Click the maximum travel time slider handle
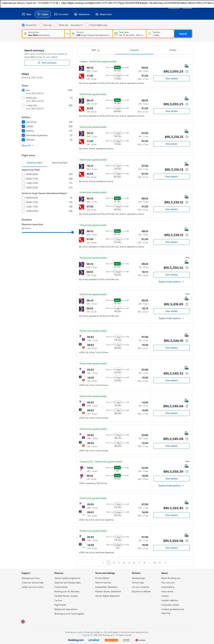Screen dimensions: 214x644 [x=72, y=232]
